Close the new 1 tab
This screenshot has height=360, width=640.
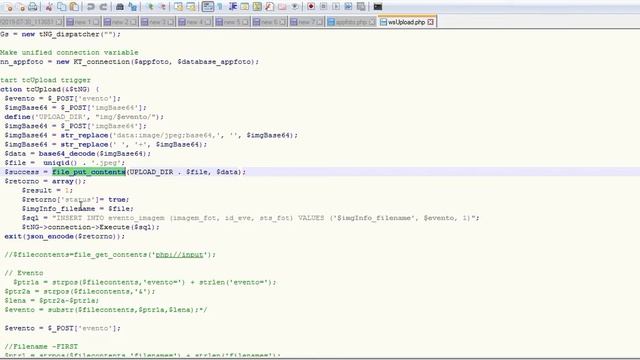tap(96, 22)
